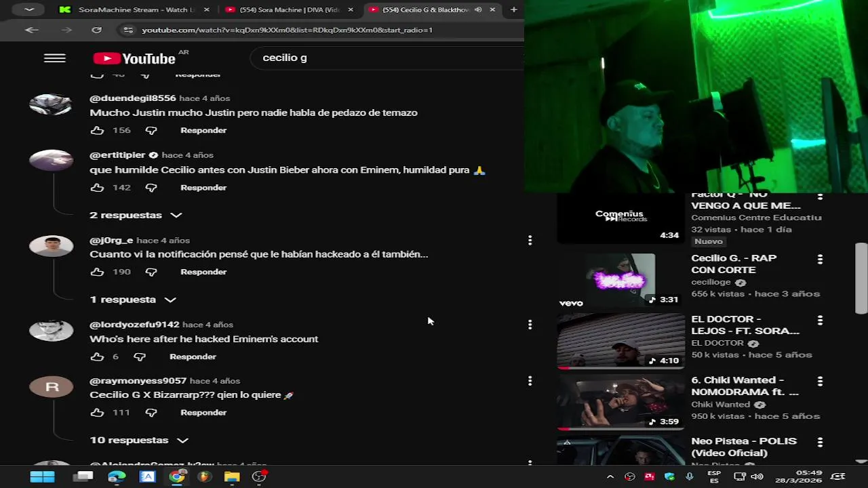Like the @j0rg_e comment
868x488 pixels.
point(98,272)
